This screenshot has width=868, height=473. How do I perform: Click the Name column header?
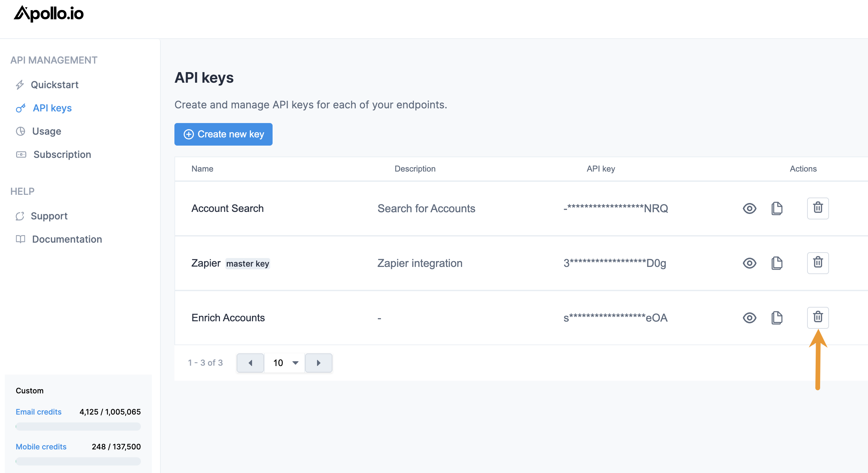[202, 169]
